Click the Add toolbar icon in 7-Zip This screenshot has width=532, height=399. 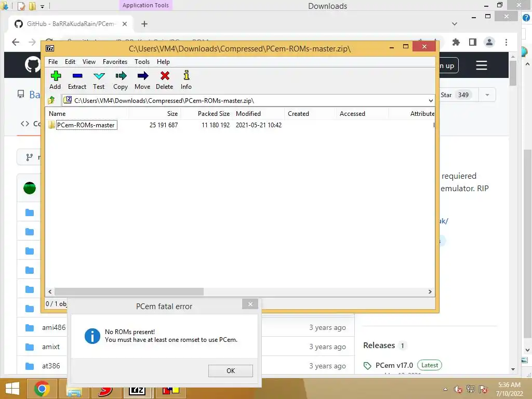click(55, 81)
